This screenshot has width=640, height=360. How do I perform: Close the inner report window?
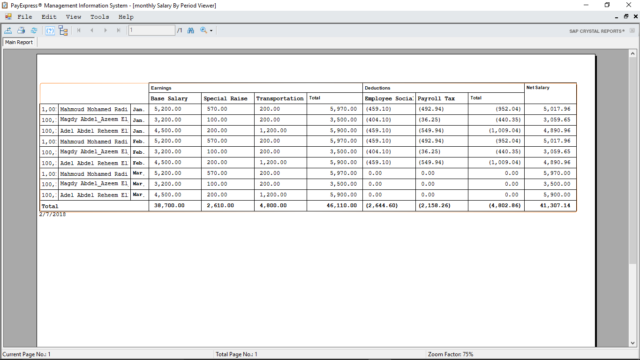[x=636, y=17]
